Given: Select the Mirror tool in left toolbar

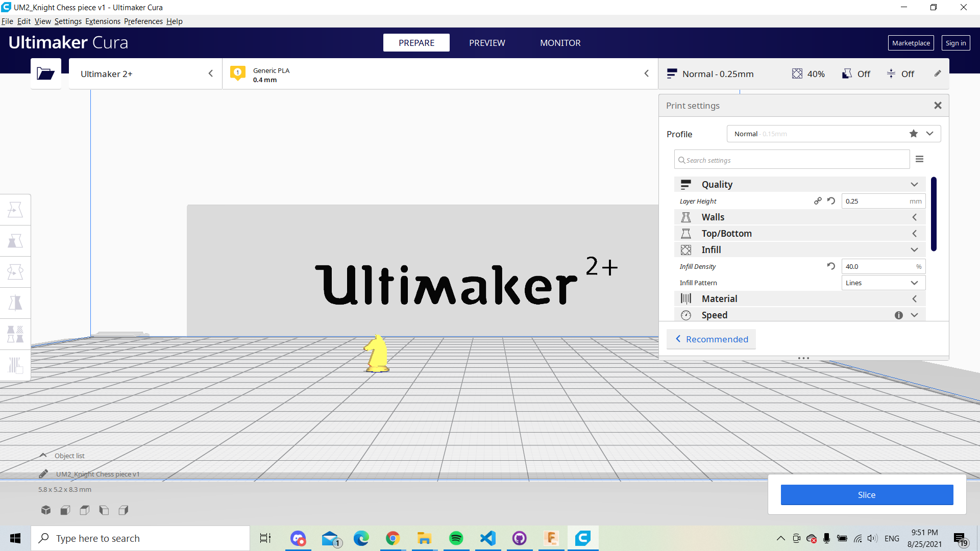Looking at the screenshot, I should pos(15,303).
